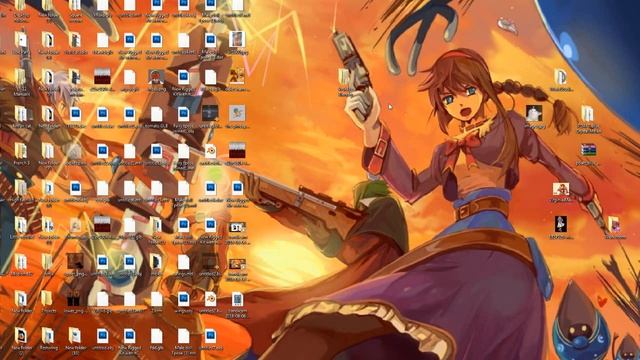
Task: Select the orange video thumbnail below the 31 video
Action: pos(237,264)
